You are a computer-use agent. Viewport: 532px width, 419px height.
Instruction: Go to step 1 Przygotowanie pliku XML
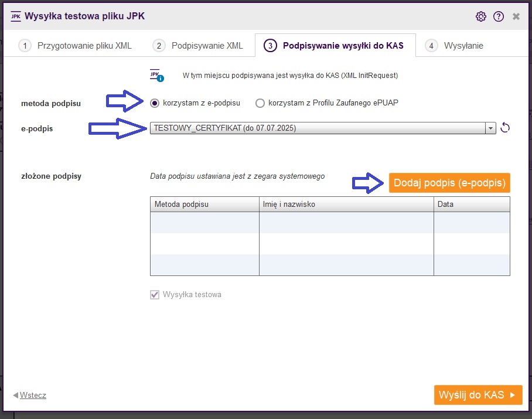tap(75, 46)
